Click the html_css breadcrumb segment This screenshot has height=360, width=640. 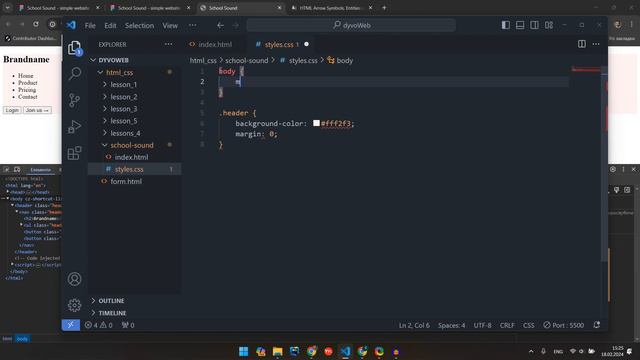pos(203,60)
